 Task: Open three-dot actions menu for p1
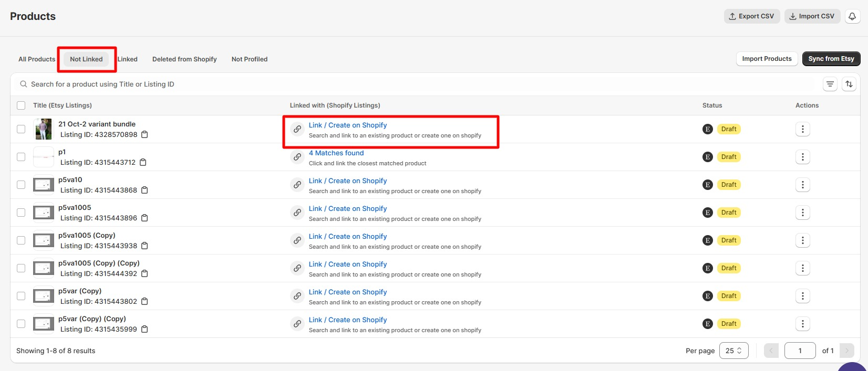[802, 157]
